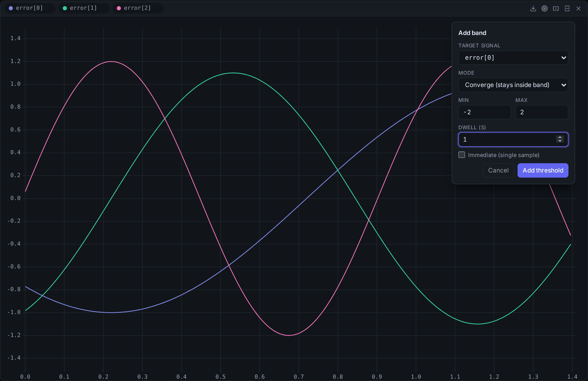Close the plot panel
The height and width of the screenshot is (381, 588).
578,8
